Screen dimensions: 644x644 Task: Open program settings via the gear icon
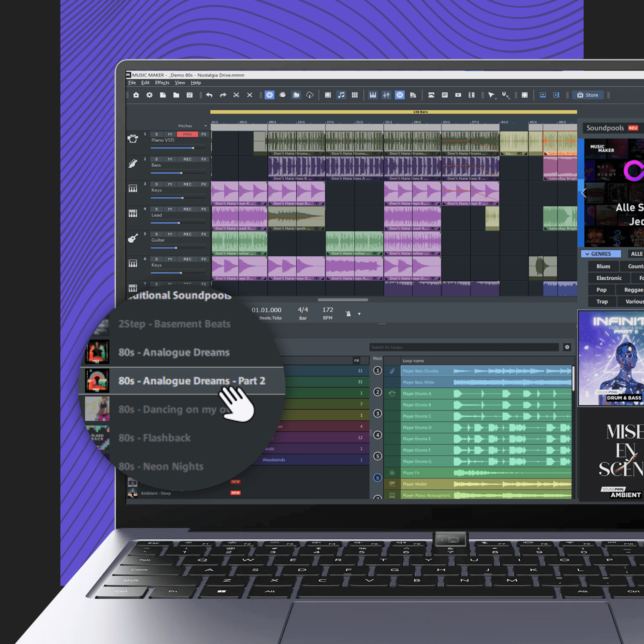pyautogui.click(x=149, y=95)
